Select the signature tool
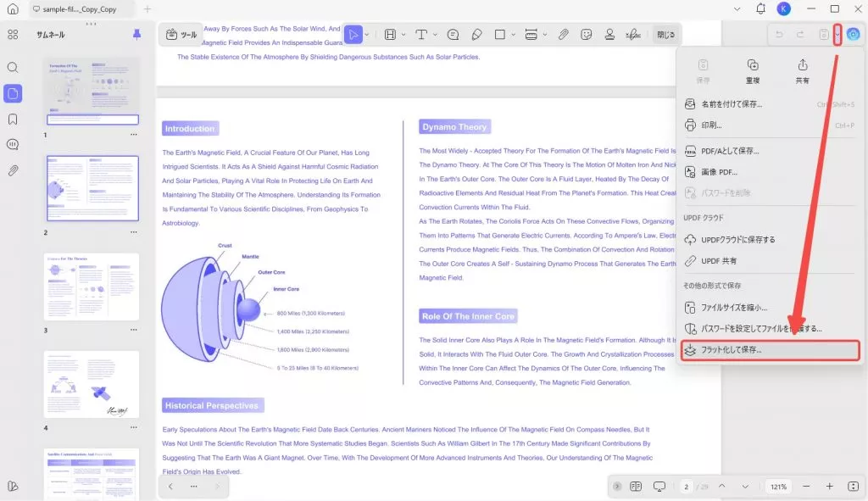Viewport: 868px width, 501px height. click(633, 34)
